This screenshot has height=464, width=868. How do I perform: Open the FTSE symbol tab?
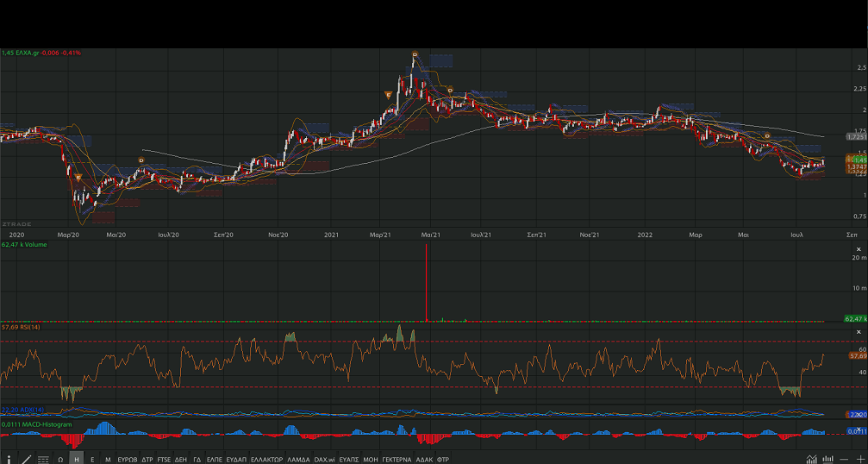tap(164, 460)
